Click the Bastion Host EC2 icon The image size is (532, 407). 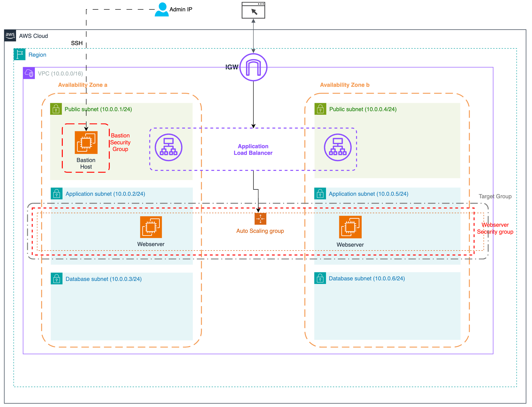pyautogui.click(x=86, y=142)
